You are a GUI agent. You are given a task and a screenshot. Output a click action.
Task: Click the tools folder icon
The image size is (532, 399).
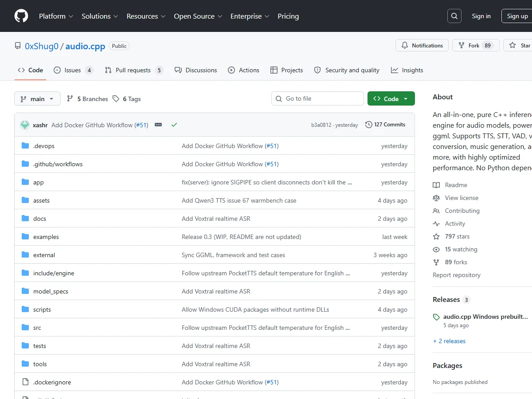coord(25,364)
